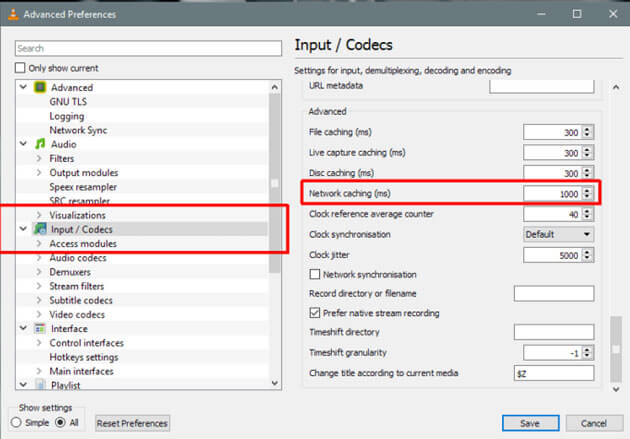This screenshot has width=630, height=439.
Task: Expand the Visualizations tree node
Action: pos(39,215)
